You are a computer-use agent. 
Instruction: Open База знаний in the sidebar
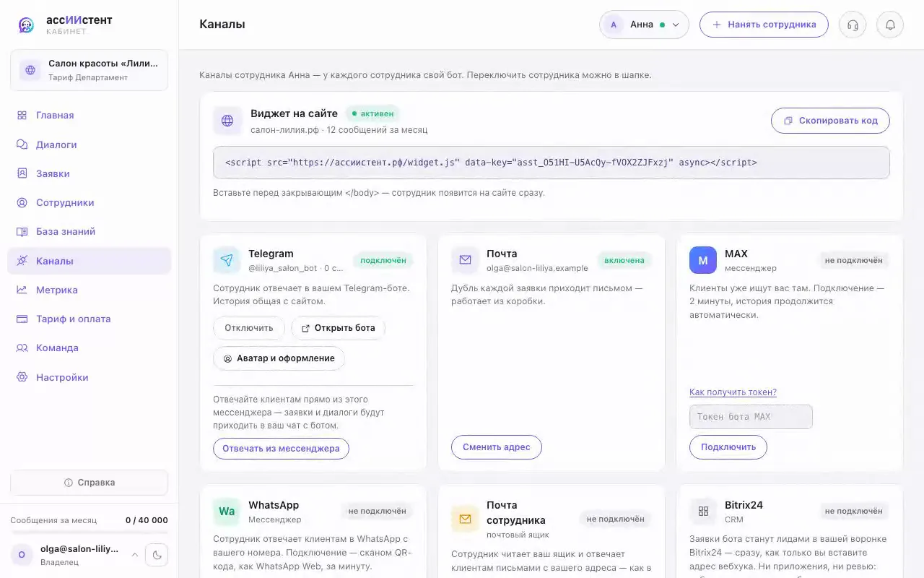90,232
